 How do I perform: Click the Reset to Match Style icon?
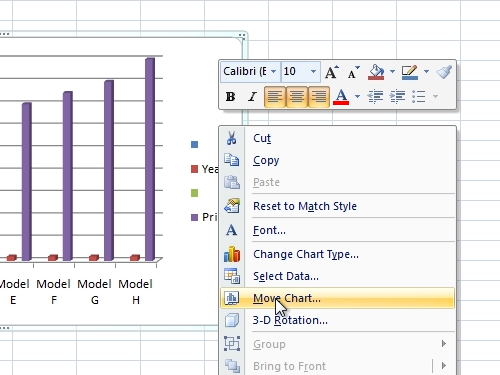point(232,206)
